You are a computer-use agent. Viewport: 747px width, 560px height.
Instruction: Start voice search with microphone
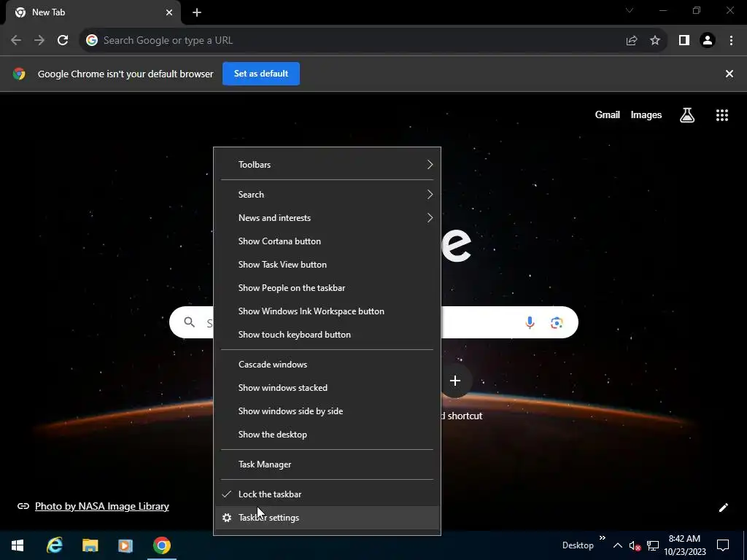530,323
